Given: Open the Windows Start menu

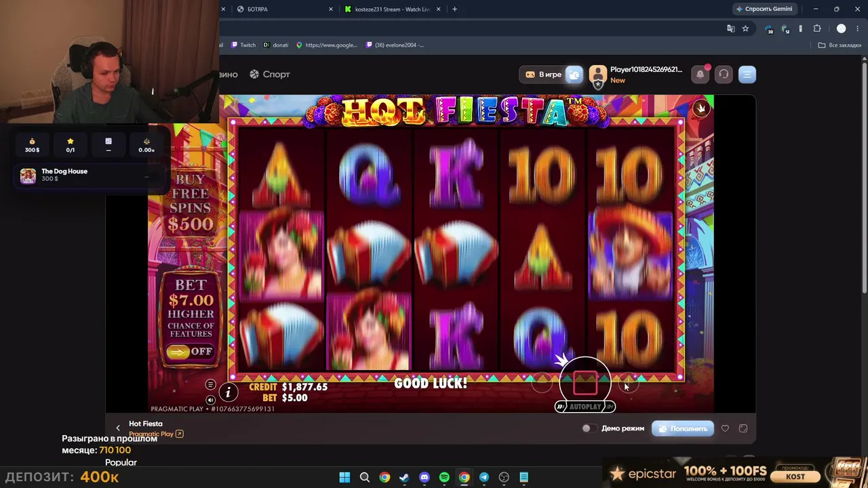Looking at the screenshot, I should [x=344, y=477].
